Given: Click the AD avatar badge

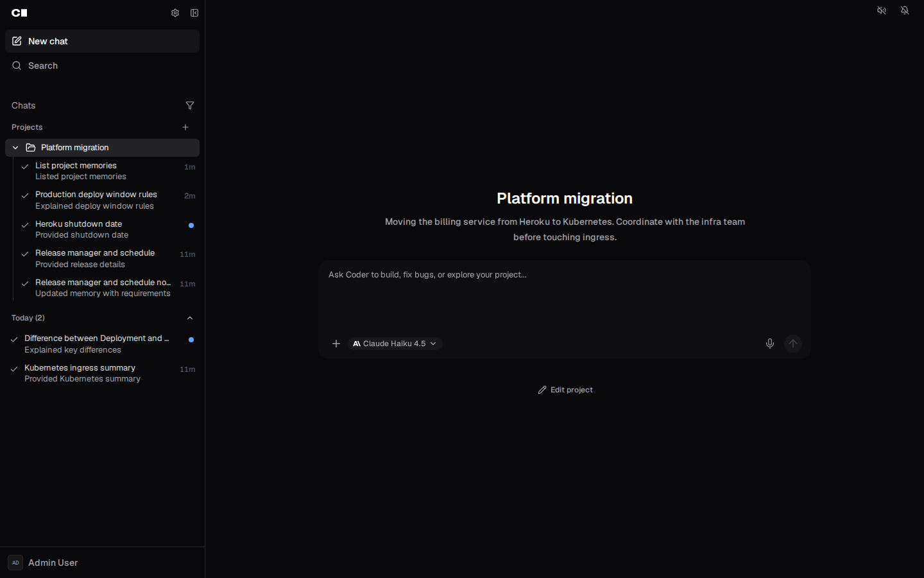Looking at the screenshot, I should (x=15, y=563).
